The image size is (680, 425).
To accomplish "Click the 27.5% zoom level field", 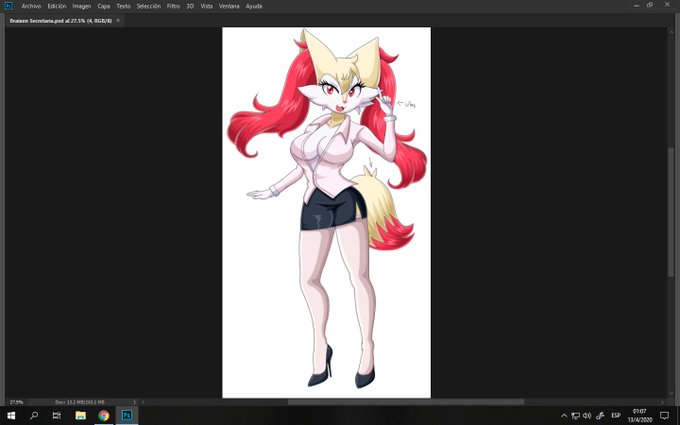I will click(16, 402).
